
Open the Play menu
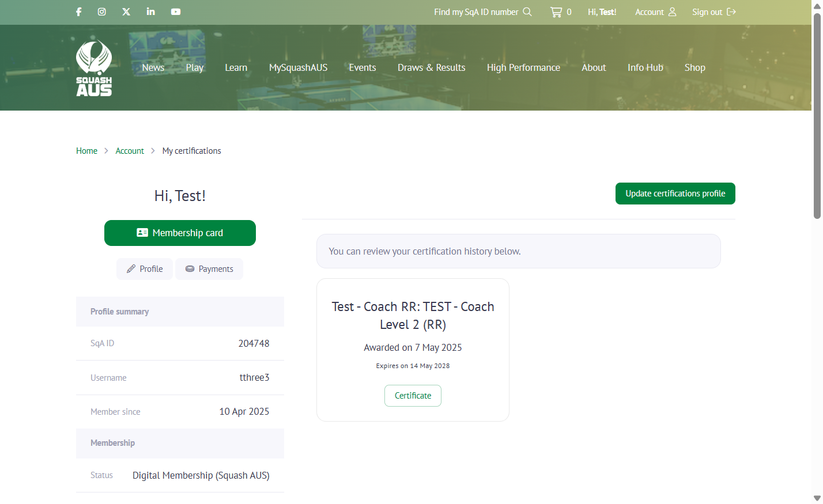pos(195,67)
